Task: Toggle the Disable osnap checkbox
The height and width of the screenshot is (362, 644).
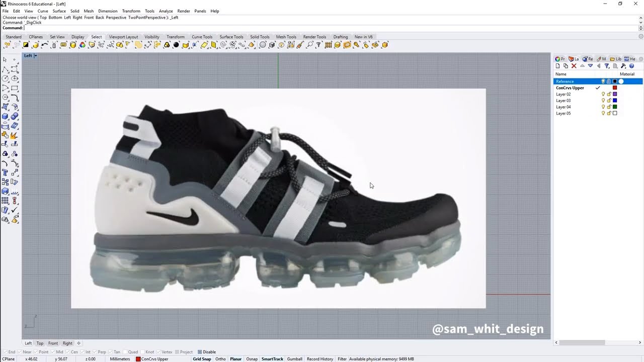Action: (x=200, y=352)
